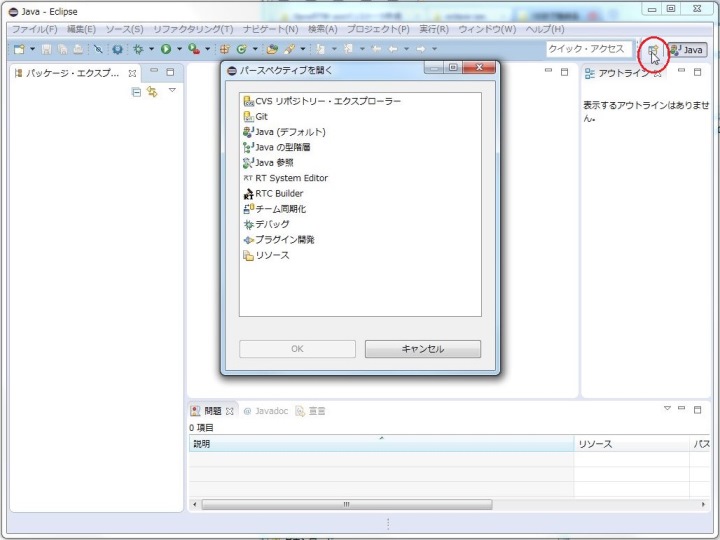Click the OK button in dialog

297,349
